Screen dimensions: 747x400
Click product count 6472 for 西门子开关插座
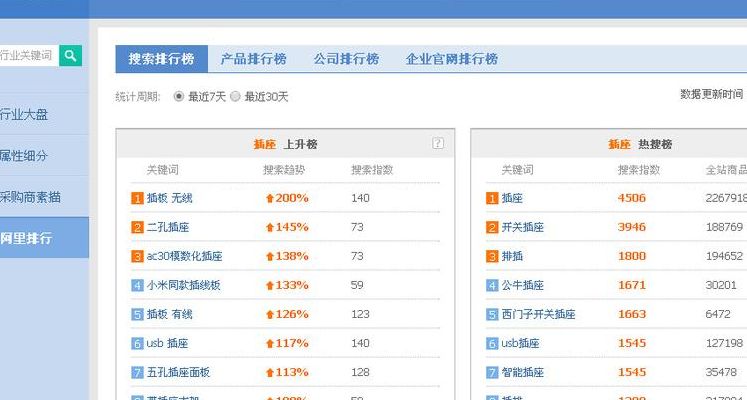pos(718,314)
